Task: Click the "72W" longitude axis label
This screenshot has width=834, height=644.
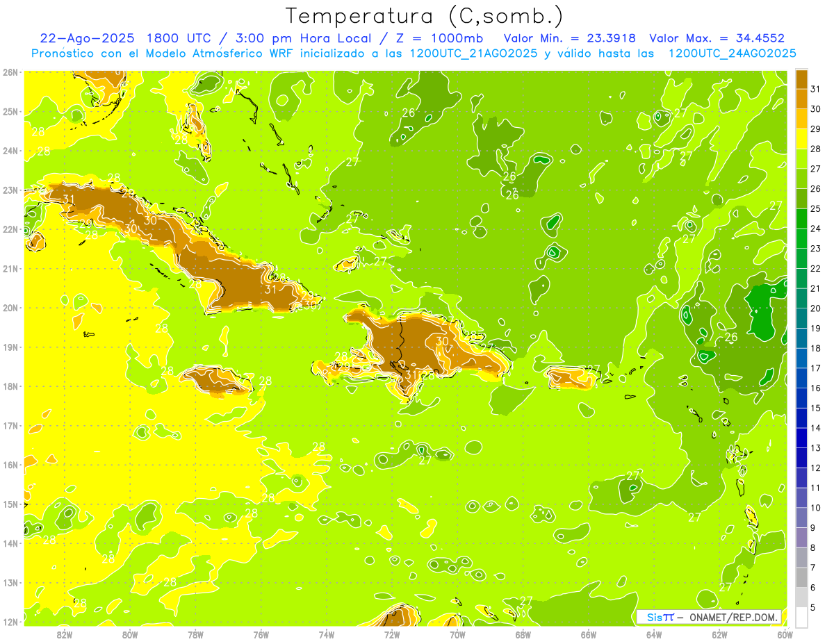Action: pyautogui.click(x=392, y=634)
